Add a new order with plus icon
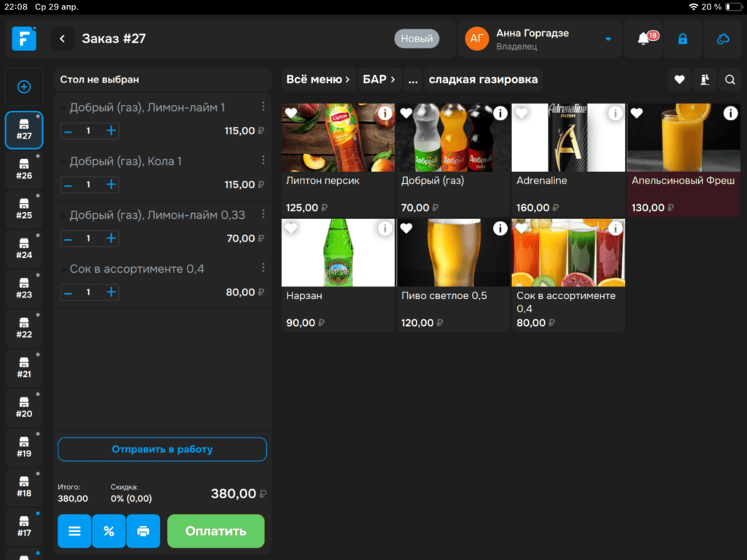 (x=24, y=87)
